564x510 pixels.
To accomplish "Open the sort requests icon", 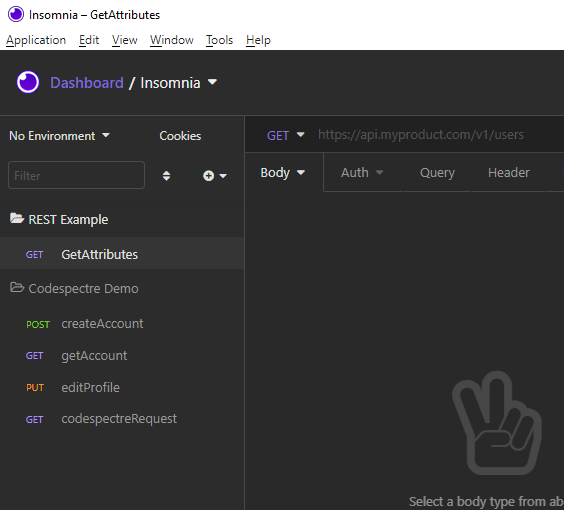I will click(x=166, y=176).
